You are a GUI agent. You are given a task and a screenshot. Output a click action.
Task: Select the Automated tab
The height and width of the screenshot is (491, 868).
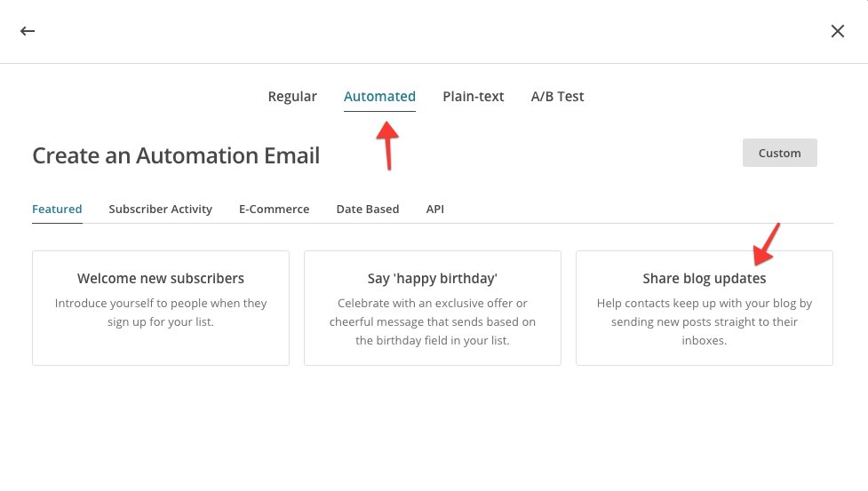coord(379,97)
